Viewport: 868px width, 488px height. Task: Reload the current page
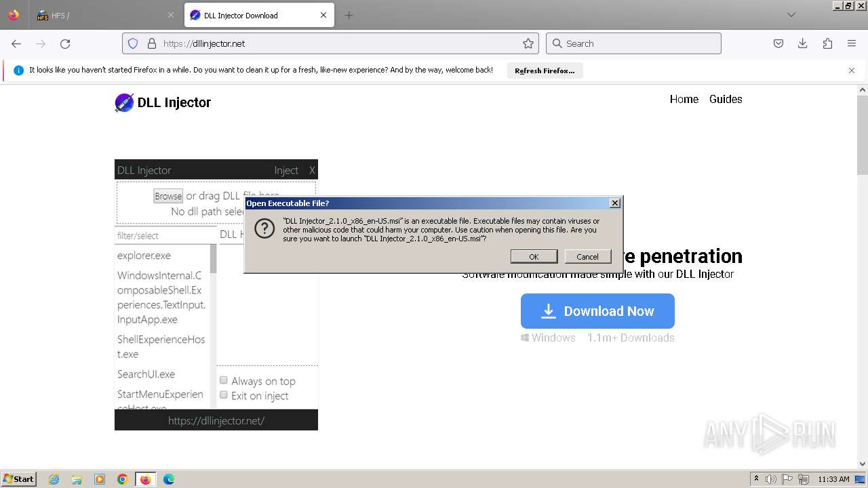tap(65, 43)
